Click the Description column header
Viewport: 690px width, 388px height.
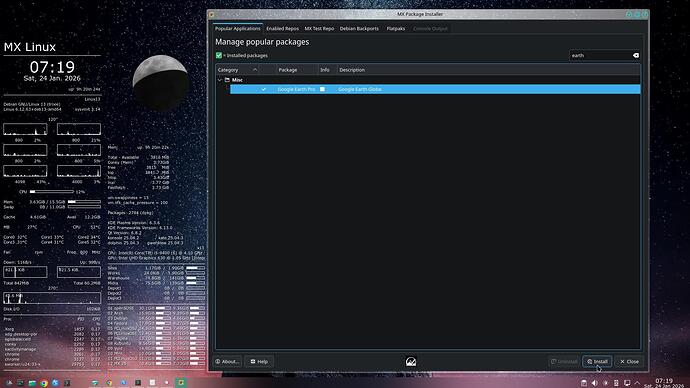[x=488, y=70]
